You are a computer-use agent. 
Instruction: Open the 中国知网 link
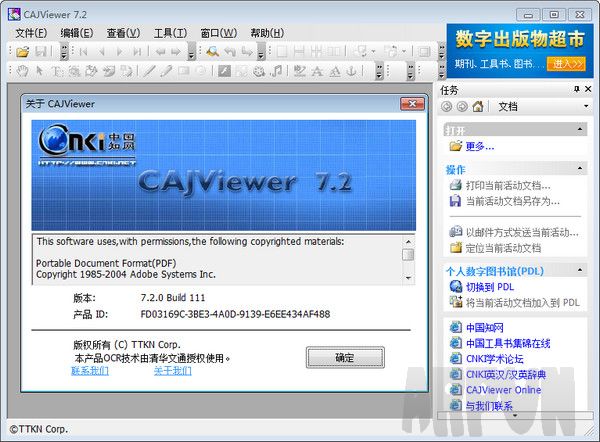(484, 328)
